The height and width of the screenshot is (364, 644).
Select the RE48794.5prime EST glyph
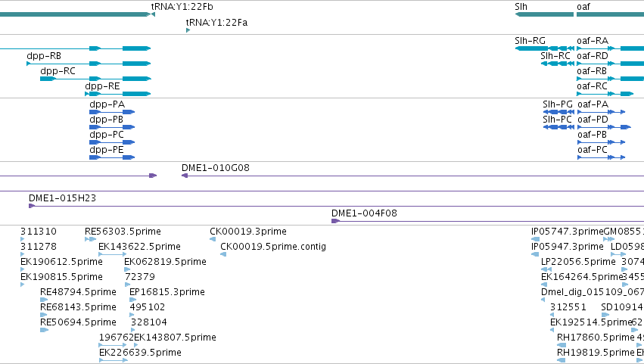44,300
